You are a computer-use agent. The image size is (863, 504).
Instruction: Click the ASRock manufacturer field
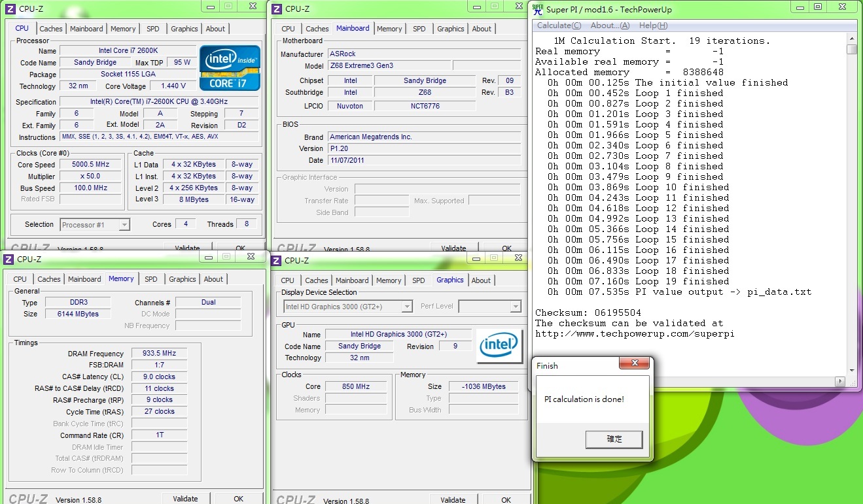click(425, 54)
